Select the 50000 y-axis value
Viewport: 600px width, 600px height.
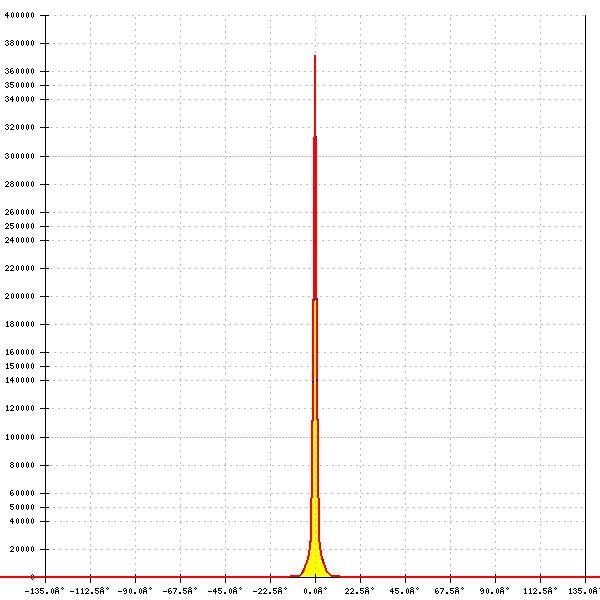(22, 507)
